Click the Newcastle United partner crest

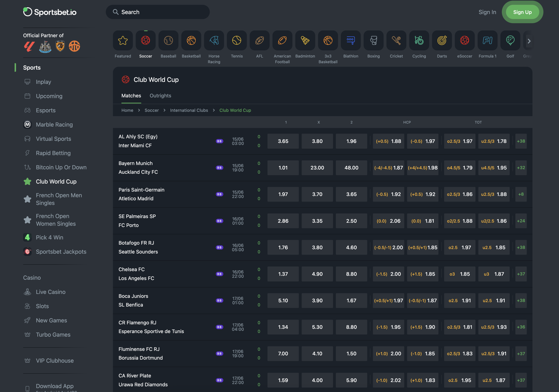click(45, 46)
